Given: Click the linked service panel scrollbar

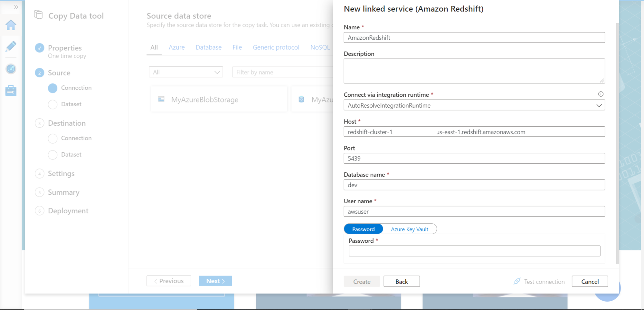Looking at the screenshot, I should click(x=617, y=142).
